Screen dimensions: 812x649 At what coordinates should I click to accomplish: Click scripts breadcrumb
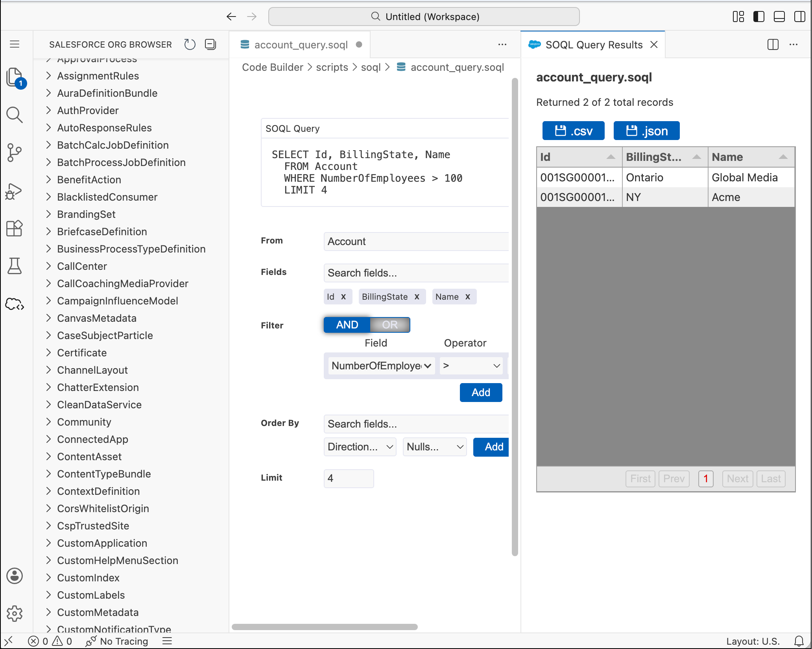(x=332, y=67)
